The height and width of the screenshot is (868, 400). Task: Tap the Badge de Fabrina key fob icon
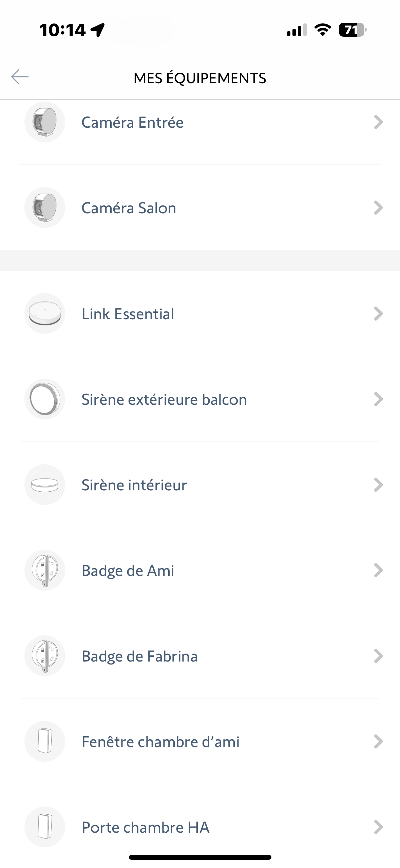coord(45,656)
